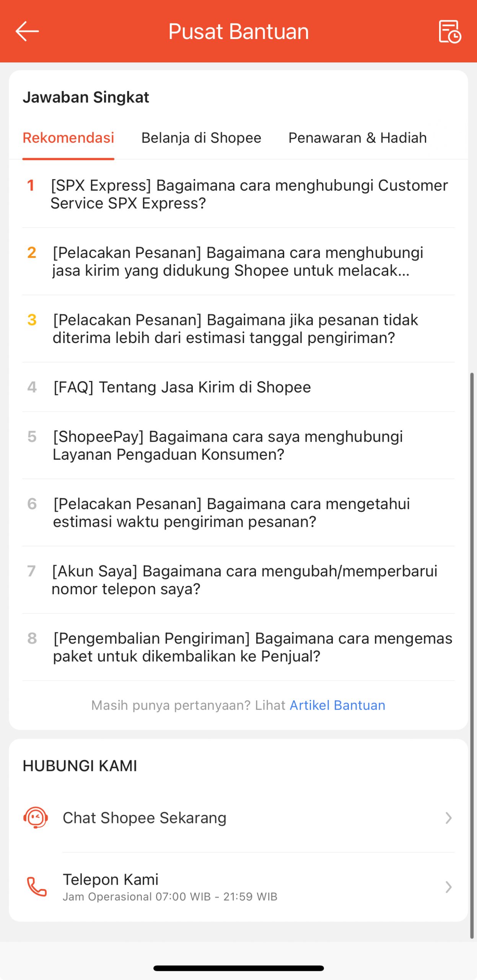Click the vertical scrollbar on right edge

[x=472, y=651]
